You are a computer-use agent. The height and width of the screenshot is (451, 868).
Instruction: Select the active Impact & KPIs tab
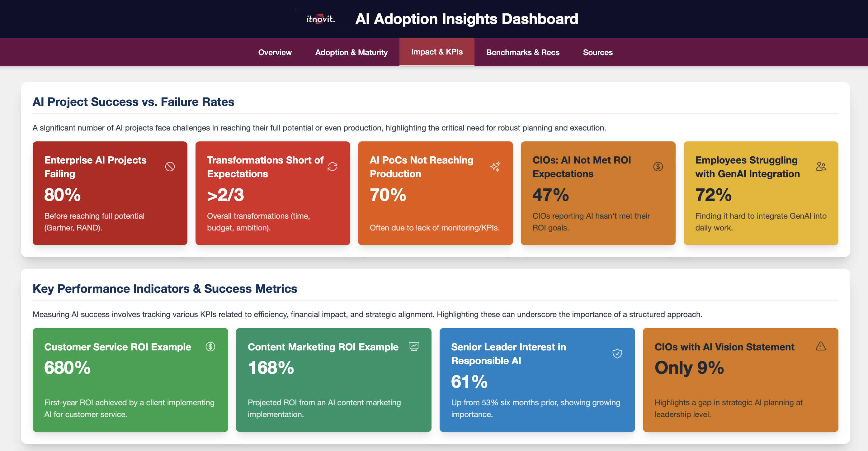click(437, 52)
